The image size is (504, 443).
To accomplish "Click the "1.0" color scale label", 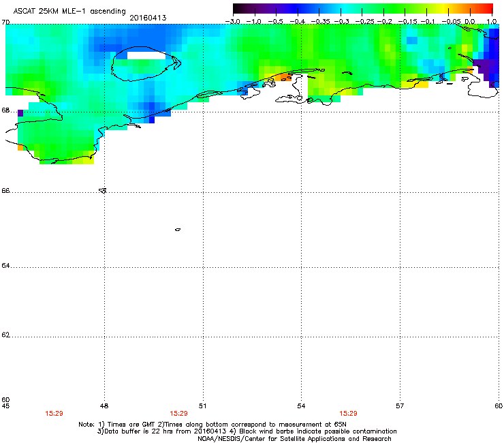I will (x=492, y=22).
